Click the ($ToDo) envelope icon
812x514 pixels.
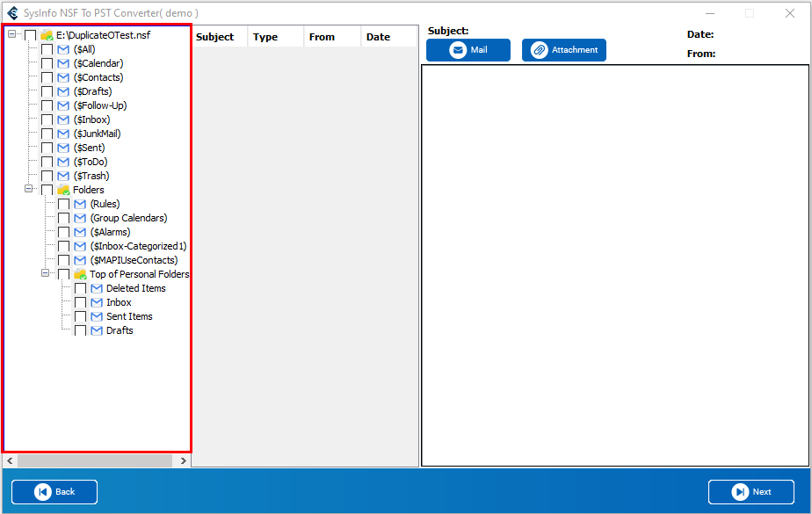(x=63, y=162)
